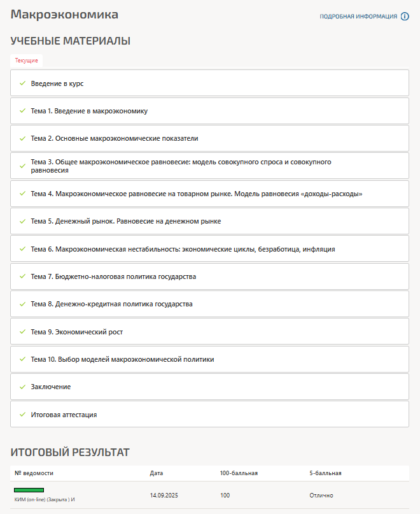Click the checkmark icon beside Тема 2
Image resolution: width=420 pixels, height=514 pixels.
[22, 138]
